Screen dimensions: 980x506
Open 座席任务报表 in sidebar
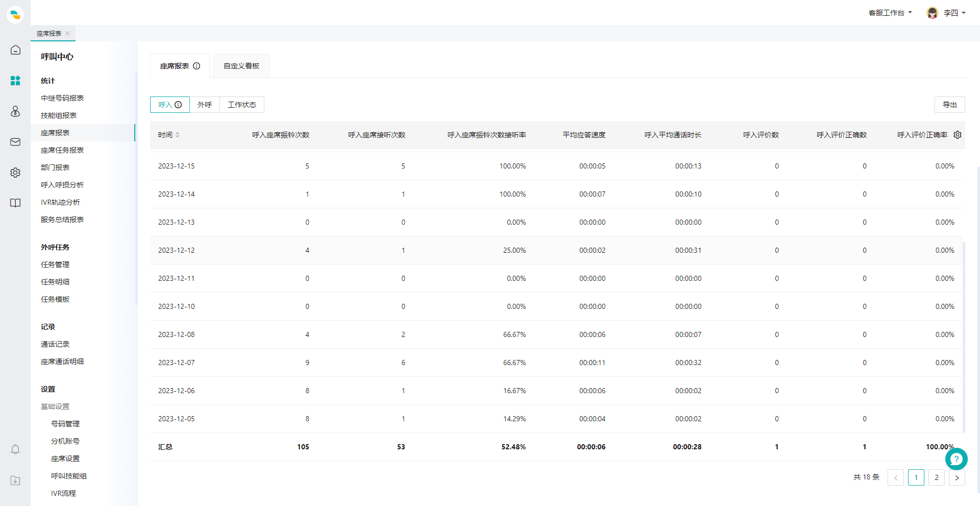62,150
